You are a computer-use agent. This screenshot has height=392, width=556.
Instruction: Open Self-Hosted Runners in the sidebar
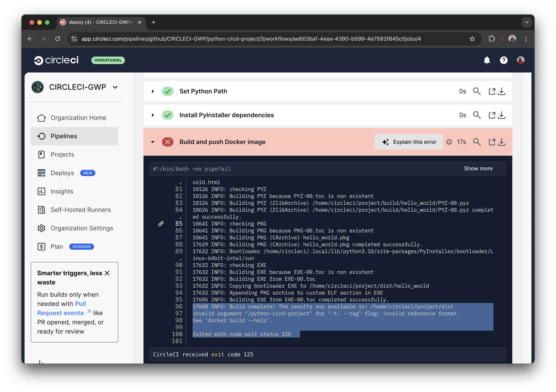80,210
